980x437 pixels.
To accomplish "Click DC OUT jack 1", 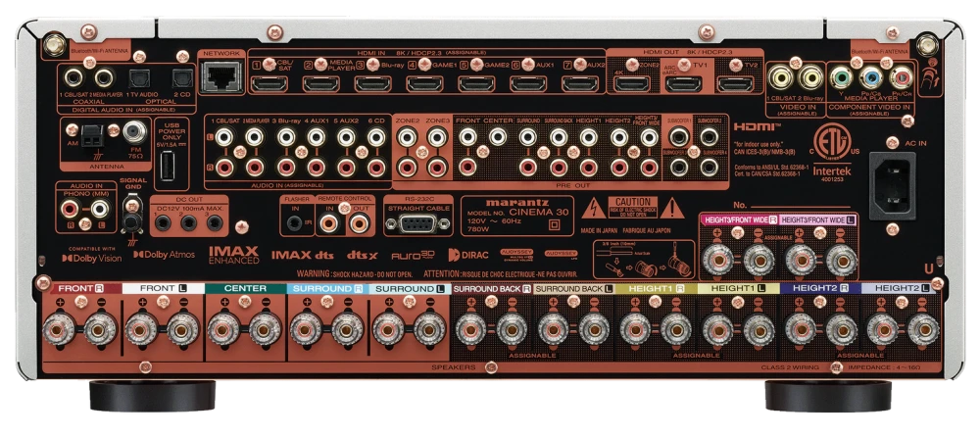I will (x=163, y=222).
